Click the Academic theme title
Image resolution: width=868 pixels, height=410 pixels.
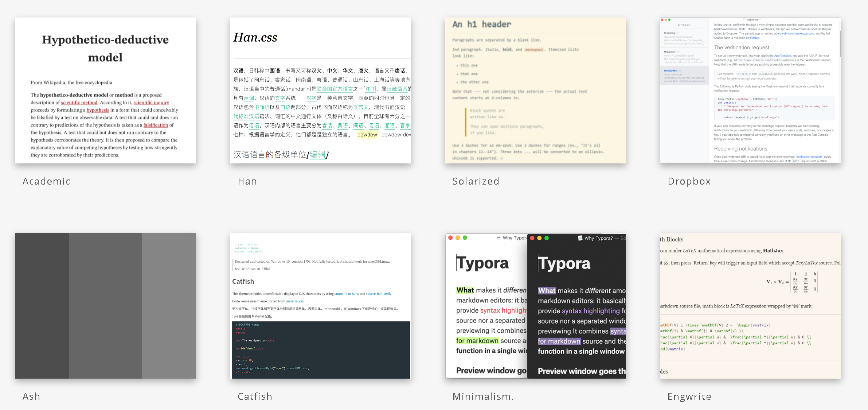coord(46,181)
